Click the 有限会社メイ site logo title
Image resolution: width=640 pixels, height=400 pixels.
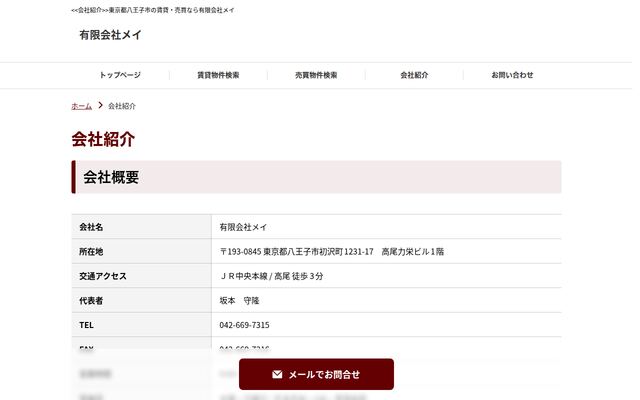[110, 35]
